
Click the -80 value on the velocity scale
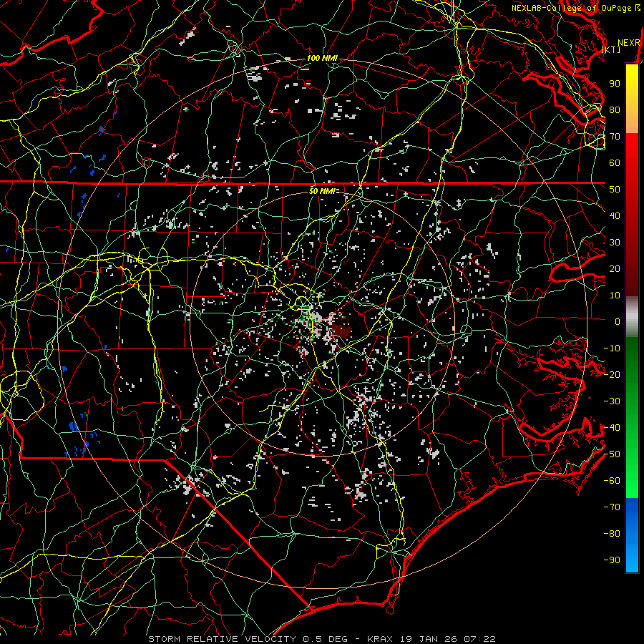[x=612, y=534]
